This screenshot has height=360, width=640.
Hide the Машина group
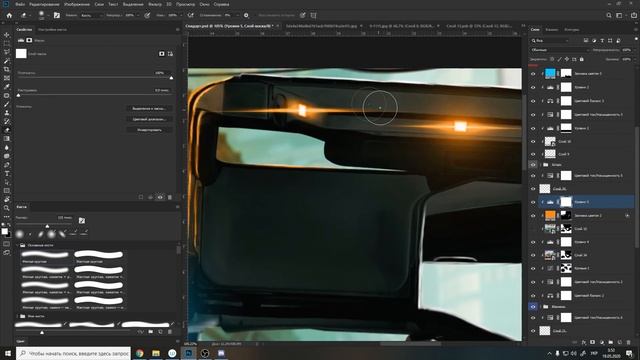[x=533, y=307]
